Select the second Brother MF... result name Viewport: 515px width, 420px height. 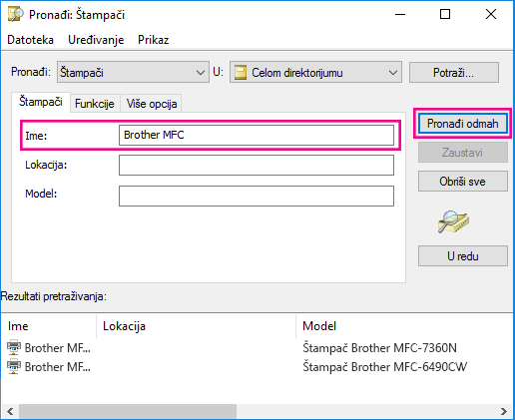click(x=58, y=367)
